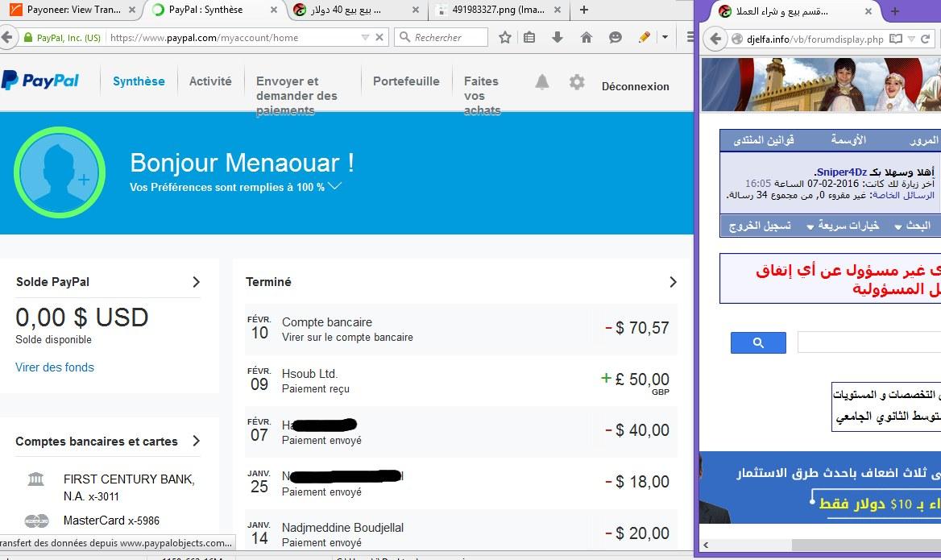
Task: Open the Janv. 25 $18,00 payment row
Action: pos(461,483)
